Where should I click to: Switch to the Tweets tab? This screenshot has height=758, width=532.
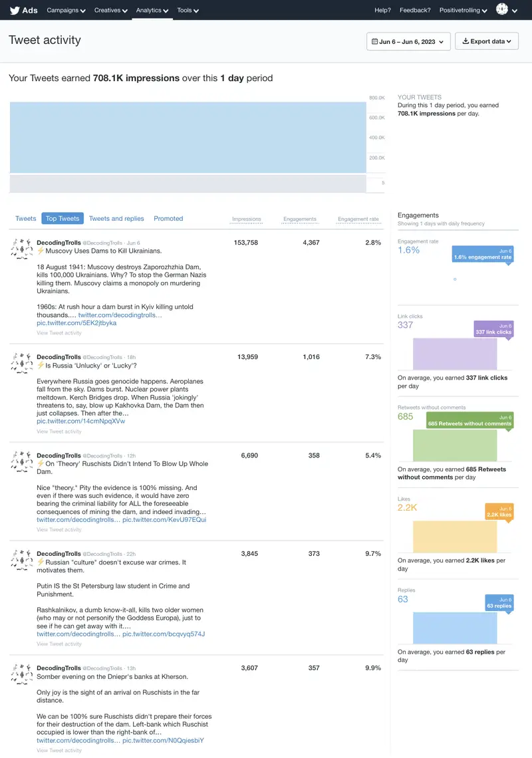click(26, 219)
